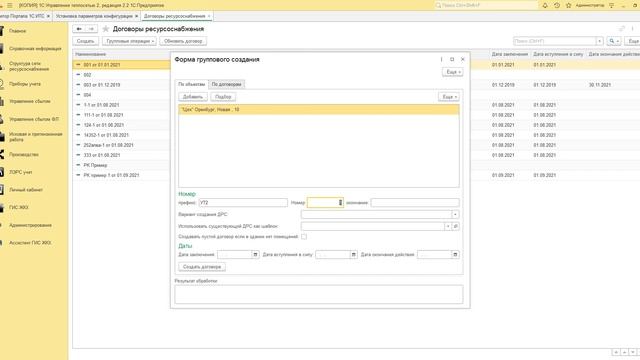Click the back arrow navigation button
The image size is (640, 360).
[79, 29]
